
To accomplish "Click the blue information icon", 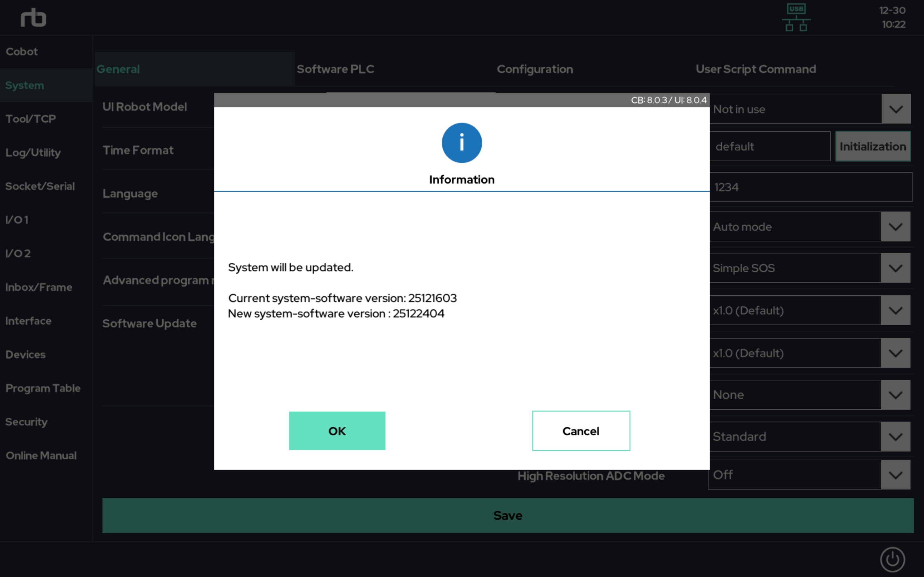I will [x=462, y=143].
